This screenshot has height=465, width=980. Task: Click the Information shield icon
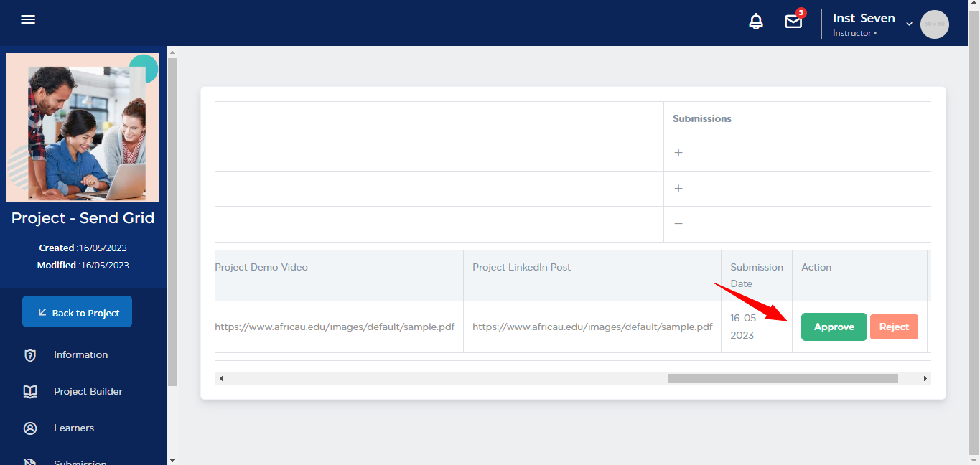pos(30,355)
